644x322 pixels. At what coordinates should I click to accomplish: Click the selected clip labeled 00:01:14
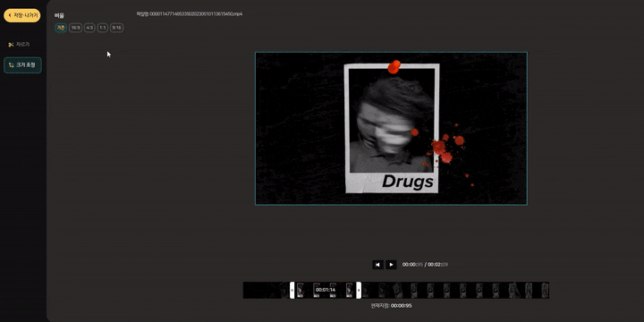(x=326, y=290)
